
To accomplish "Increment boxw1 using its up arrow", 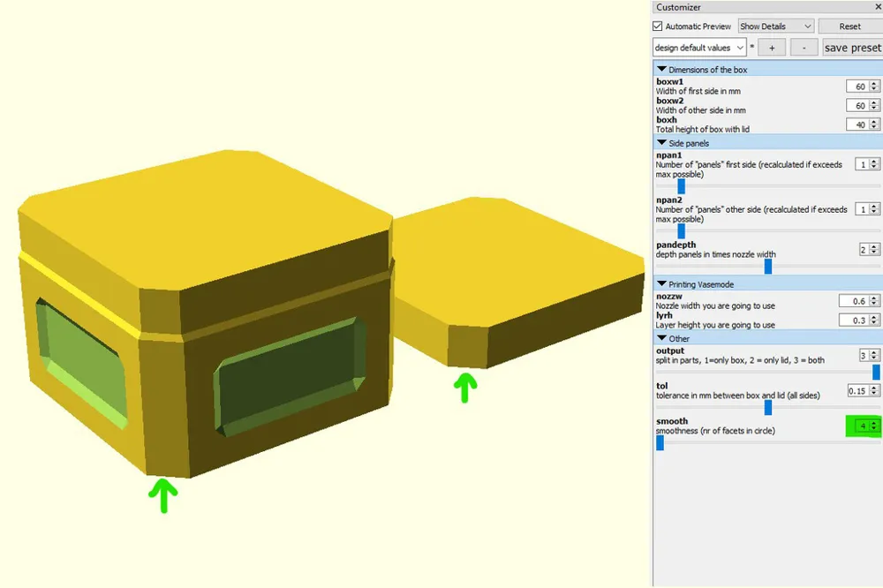I will [x=874, y=83].
